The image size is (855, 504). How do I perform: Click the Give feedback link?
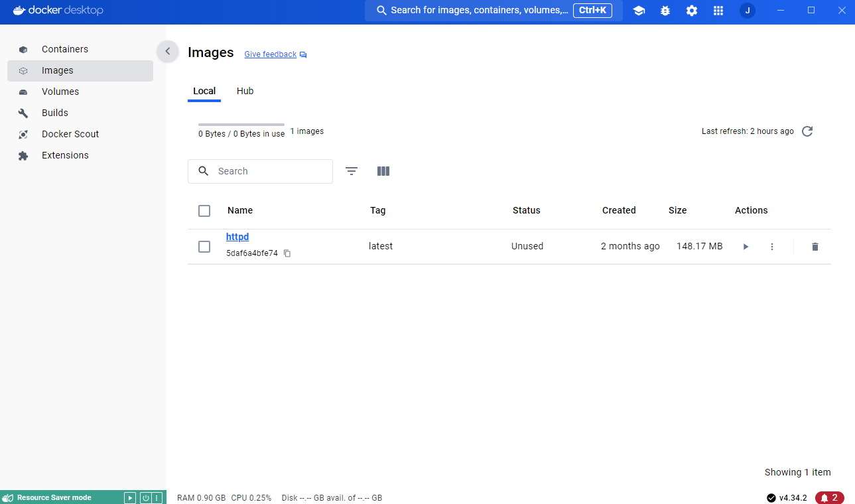275,54
